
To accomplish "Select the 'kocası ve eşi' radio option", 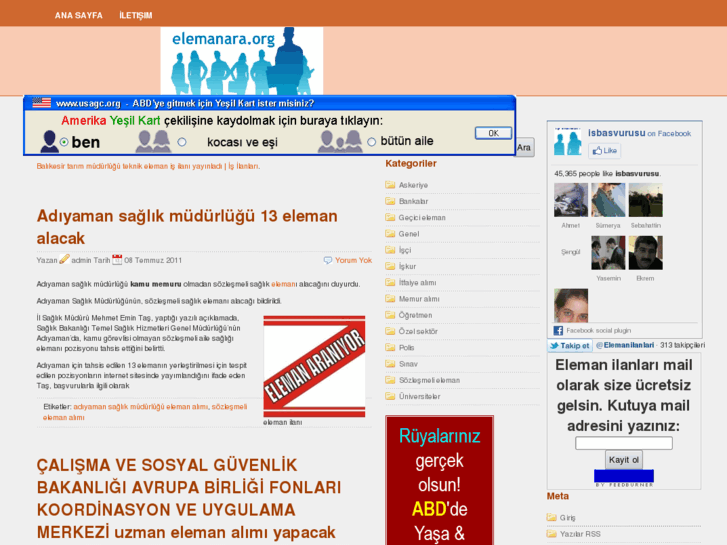I will pos(182,142).
